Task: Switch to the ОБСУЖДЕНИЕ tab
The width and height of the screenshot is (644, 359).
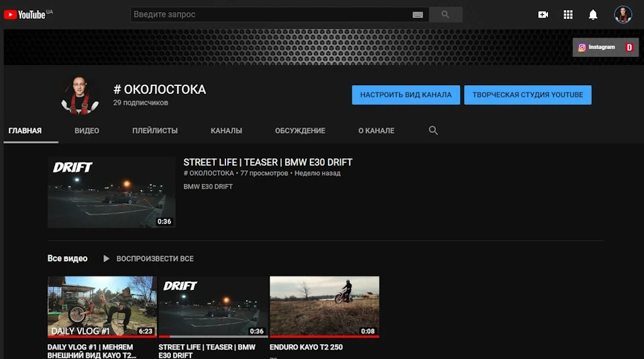Action: tap(300, 131)
